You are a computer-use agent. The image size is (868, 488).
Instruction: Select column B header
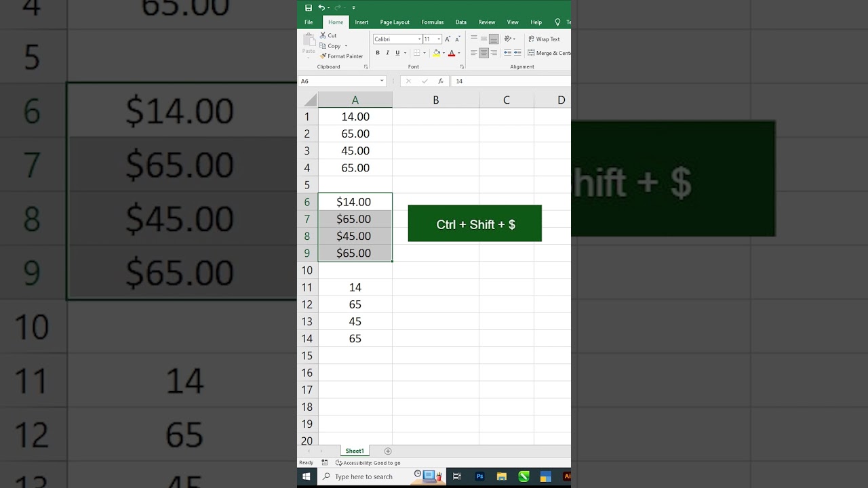click(x=435, y=100)
